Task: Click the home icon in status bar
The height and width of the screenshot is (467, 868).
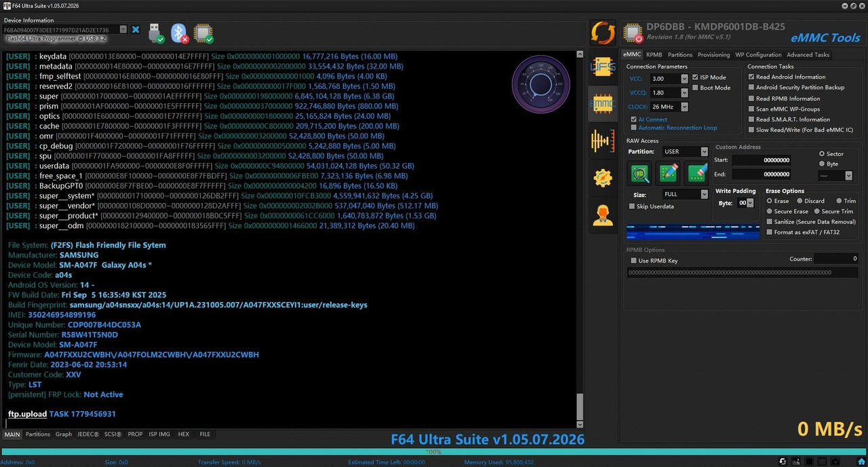Action: pos(861,462)
